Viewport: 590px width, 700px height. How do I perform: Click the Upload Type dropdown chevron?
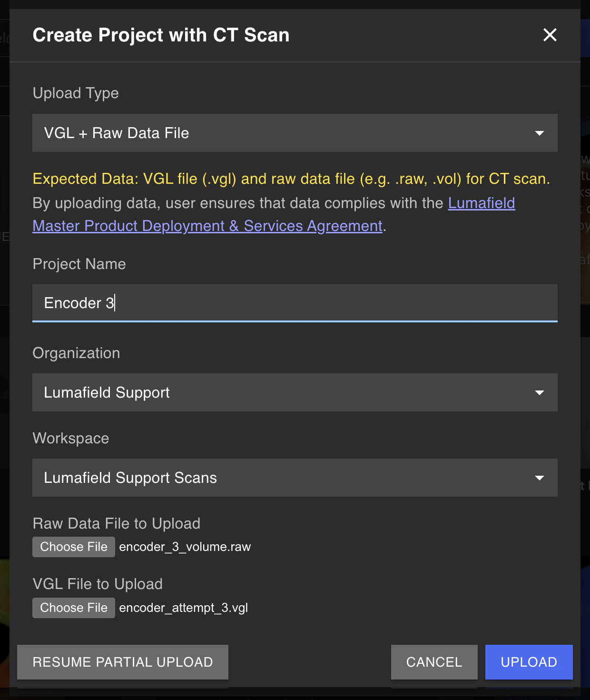coord(539,133)
